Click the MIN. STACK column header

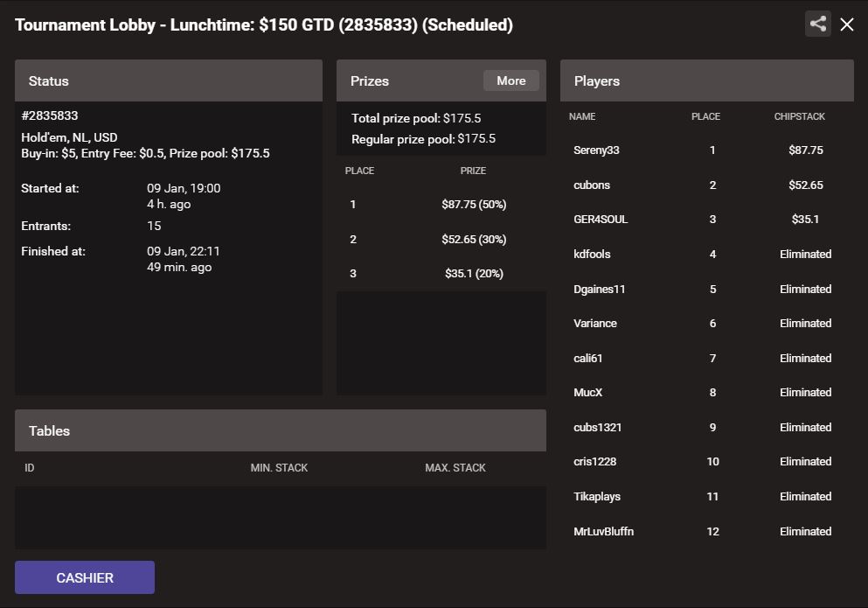coord(279,468)
